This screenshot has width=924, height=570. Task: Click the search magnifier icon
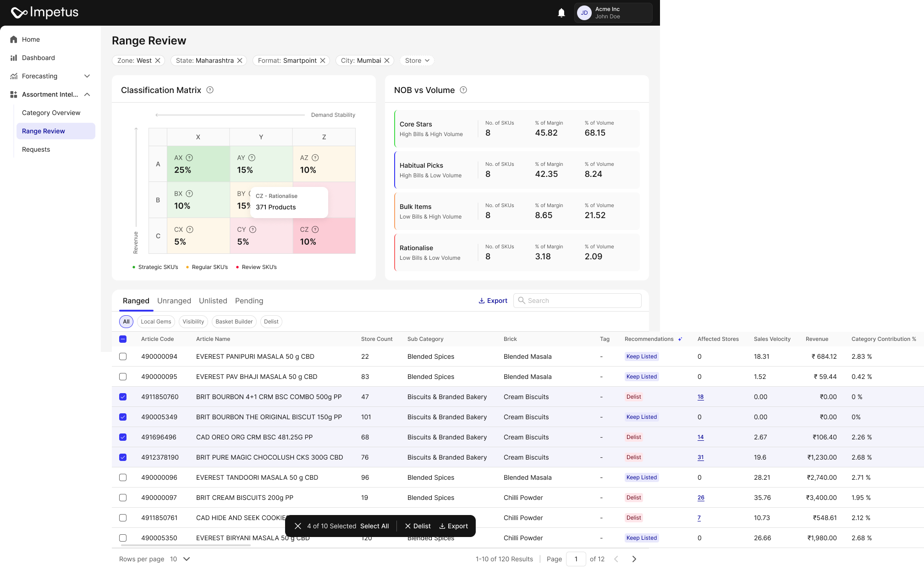(522, 300)
